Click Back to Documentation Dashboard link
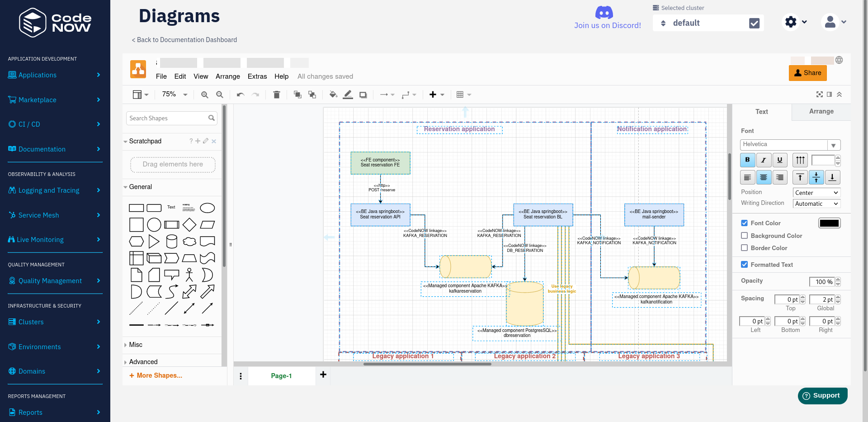 [184, 40]
